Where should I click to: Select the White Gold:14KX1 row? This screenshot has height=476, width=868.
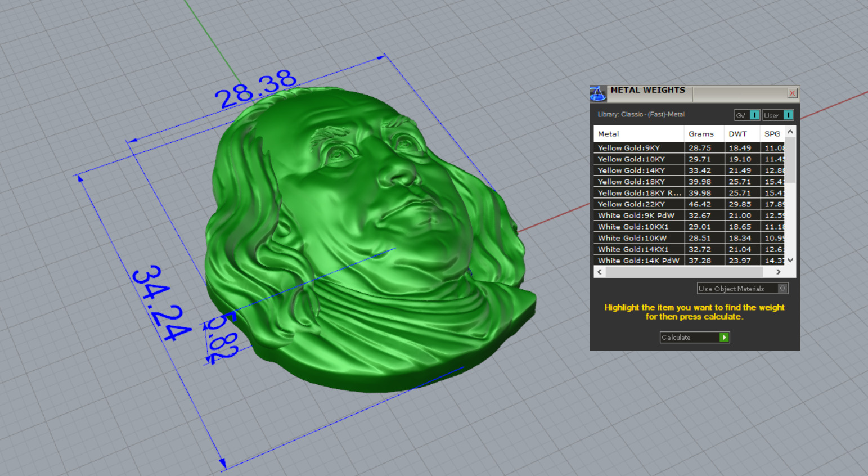click(x=689, y=249)
